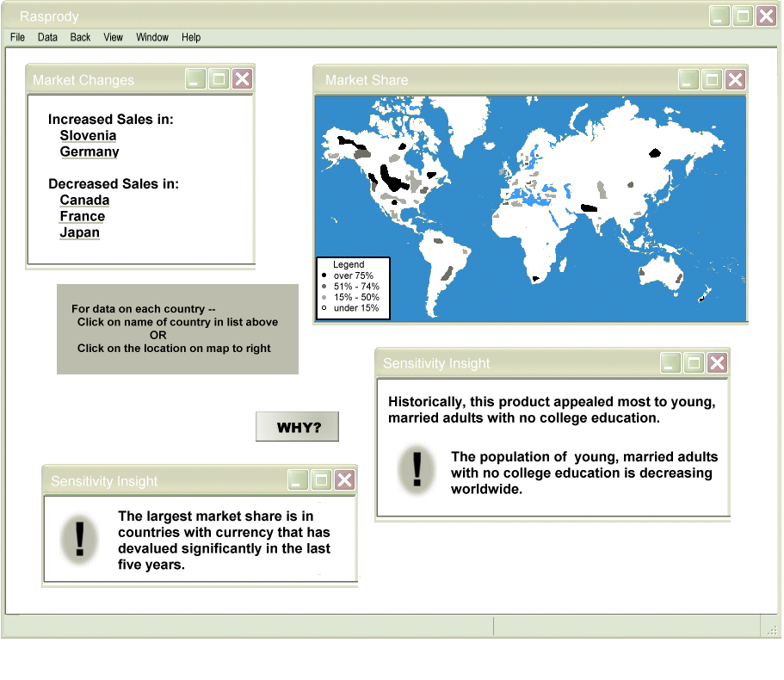Open the Data menu
The image size is (784, 680).
coord(47,37)
